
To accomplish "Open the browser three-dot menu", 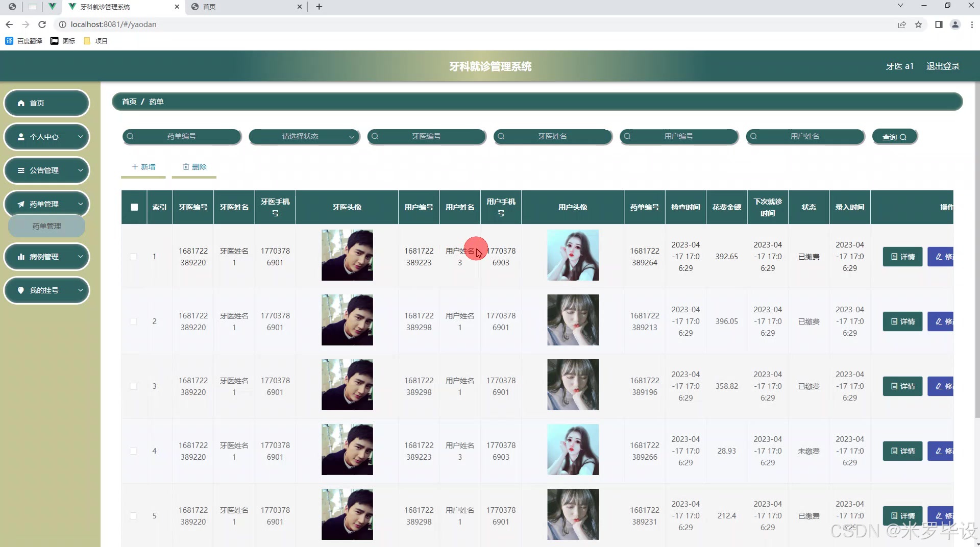I will click(972, 24).
